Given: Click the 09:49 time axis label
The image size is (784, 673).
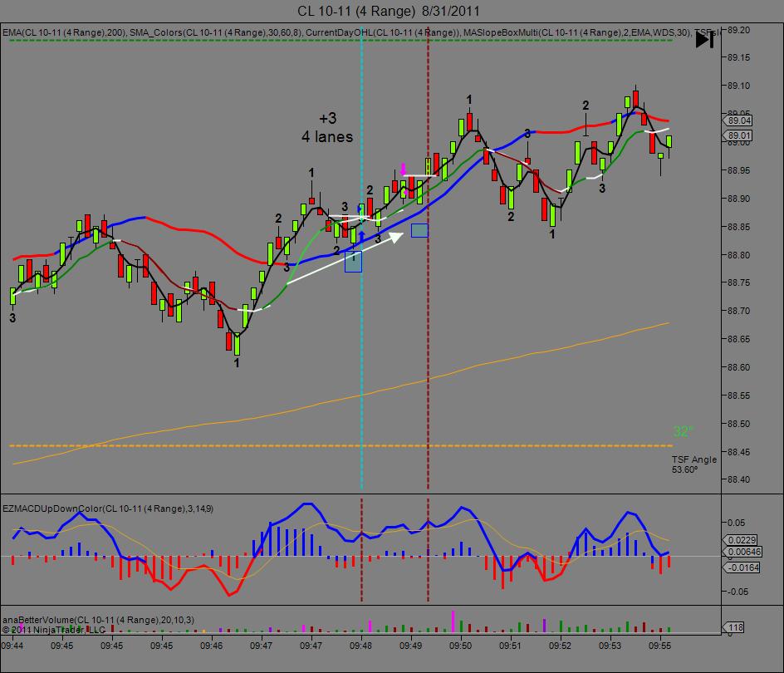Looking at the screenshot, I should [x=410, y=646].
